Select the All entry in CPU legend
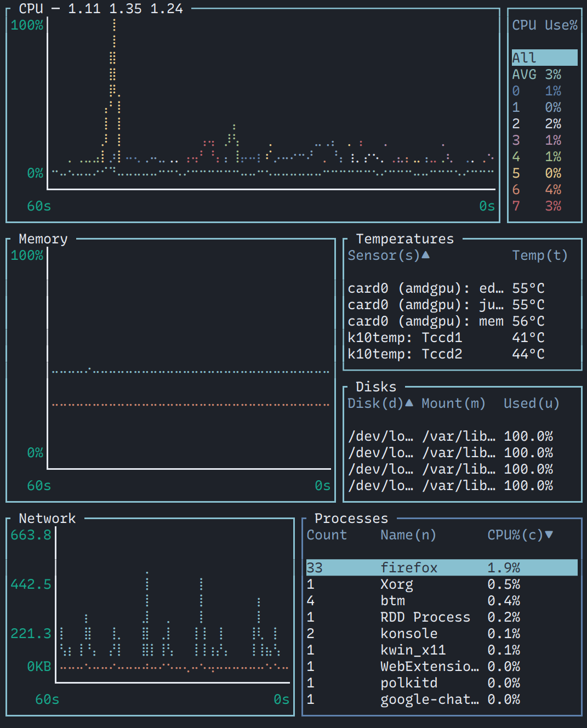The image size is (587, 728). [544, 58]
